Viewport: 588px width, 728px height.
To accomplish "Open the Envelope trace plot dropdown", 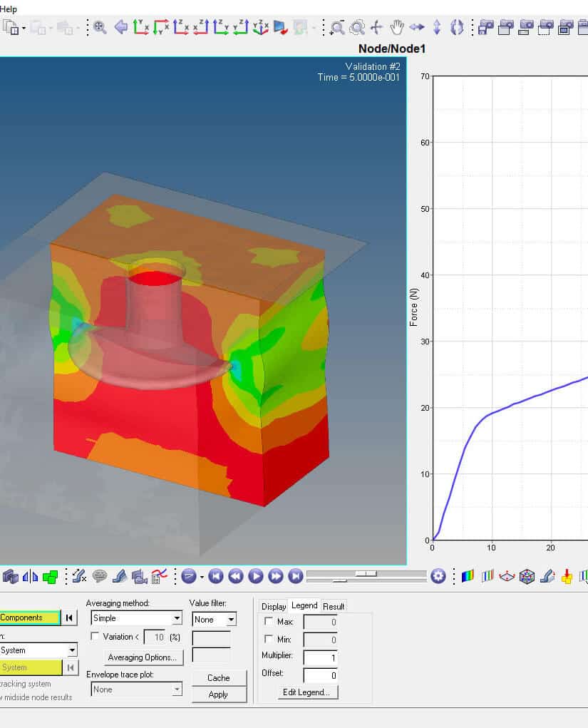I will point(175,689).
